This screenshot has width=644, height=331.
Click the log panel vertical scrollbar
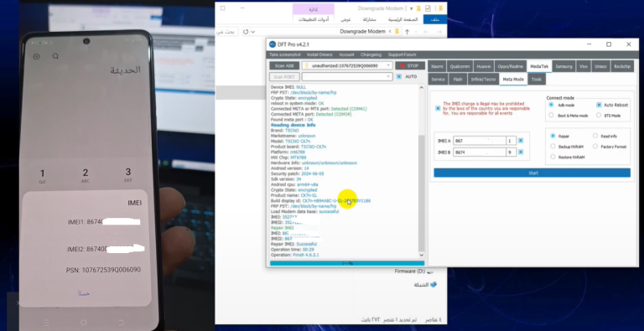pyautogui.click(x=422, y=193)
